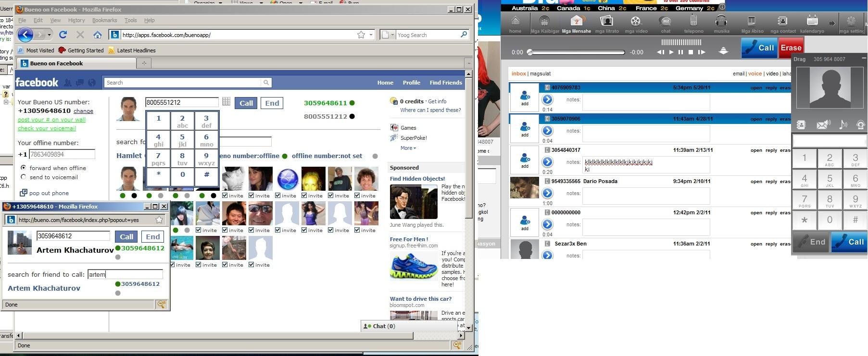Toggle the dial pad grid icon
Viewport: 868px width, 356px height.
coord(226,102)
